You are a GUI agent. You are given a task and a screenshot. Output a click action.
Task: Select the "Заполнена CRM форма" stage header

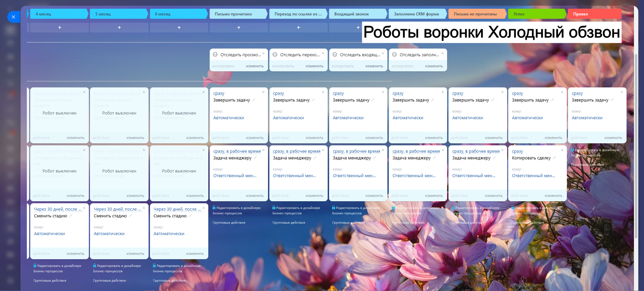(418, 14)
